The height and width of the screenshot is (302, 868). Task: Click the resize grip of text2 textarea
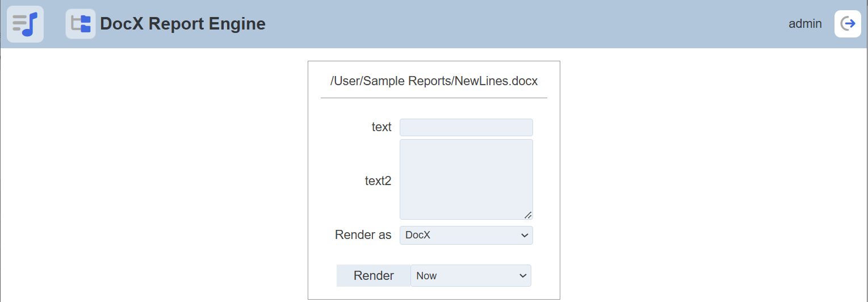point(528,215)
